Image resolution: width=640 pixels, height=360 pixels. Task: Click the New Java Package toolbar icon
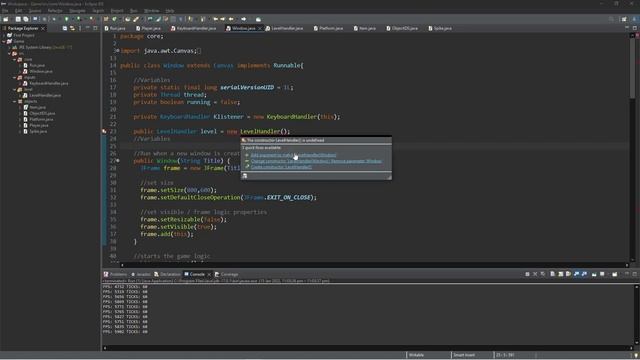106,19
